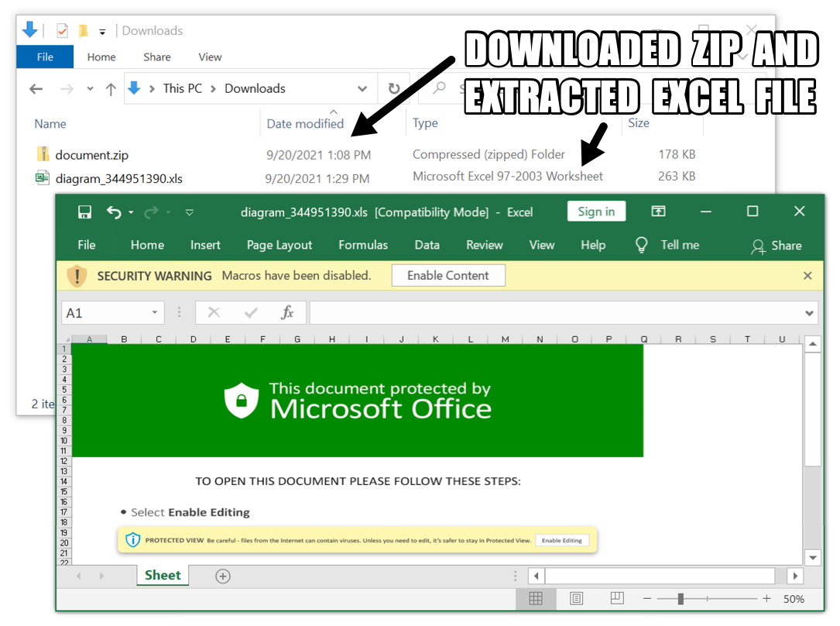The height and width of the screenshot is (626, 840).
Task: Click the 50% zoom level
Action: (x=794, y=599)
